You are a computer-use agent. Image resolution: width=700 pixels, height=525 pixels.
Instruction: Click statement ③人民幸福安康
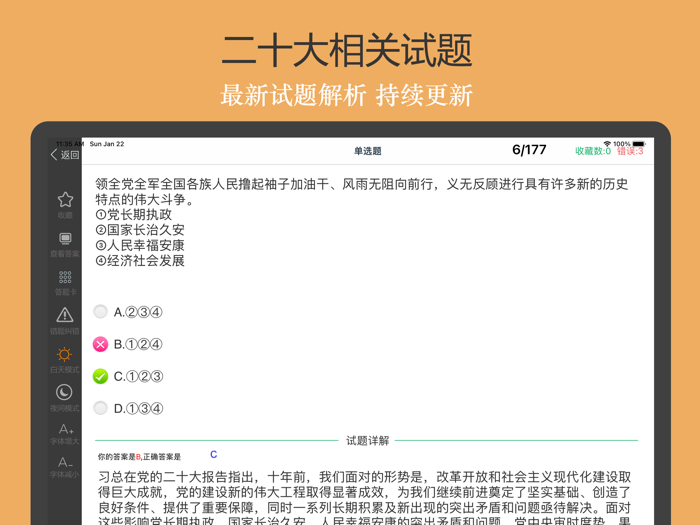coord(140,245)
